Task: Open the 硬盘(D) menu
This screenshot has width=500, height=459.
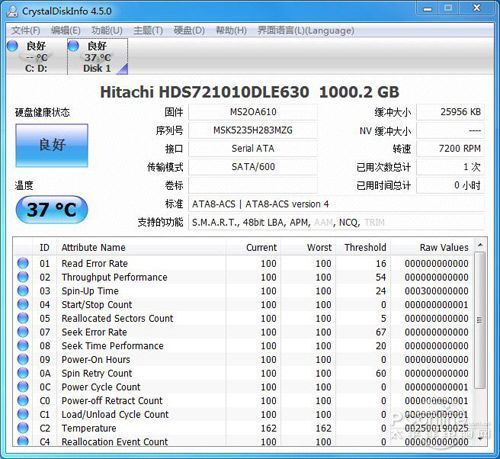Action: 189,31
